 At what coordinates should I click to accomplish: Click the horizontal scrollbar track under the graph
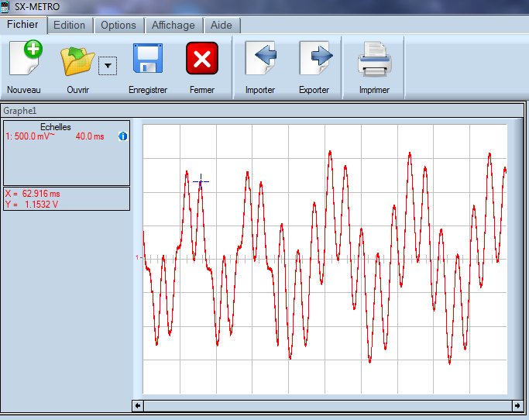(328, 405)
